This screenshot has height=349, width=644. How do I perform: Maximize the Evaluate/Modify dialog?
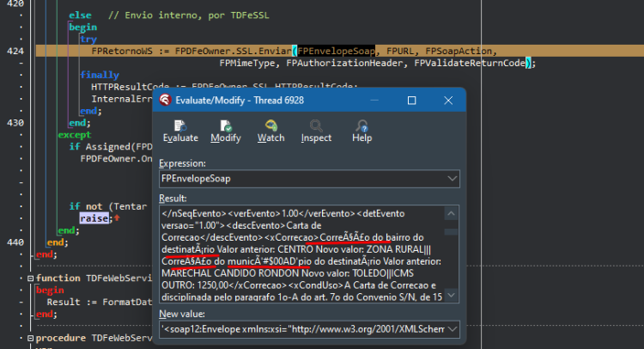[411, 101]
